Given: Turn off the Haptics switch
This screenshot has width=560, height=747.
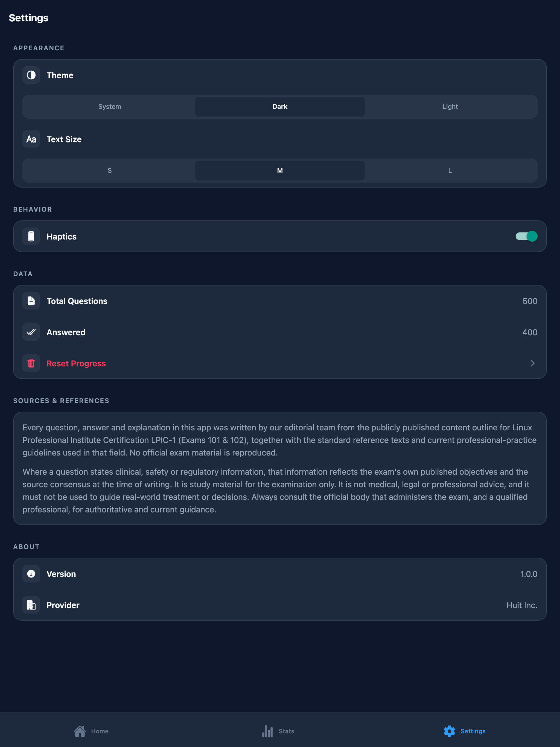Looking at the screenshot, I should click(526, 237).
